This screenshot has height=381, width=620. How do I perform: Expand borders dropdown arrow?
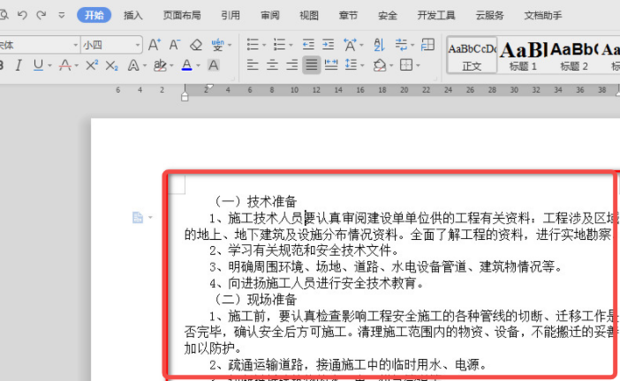(418, 66)
